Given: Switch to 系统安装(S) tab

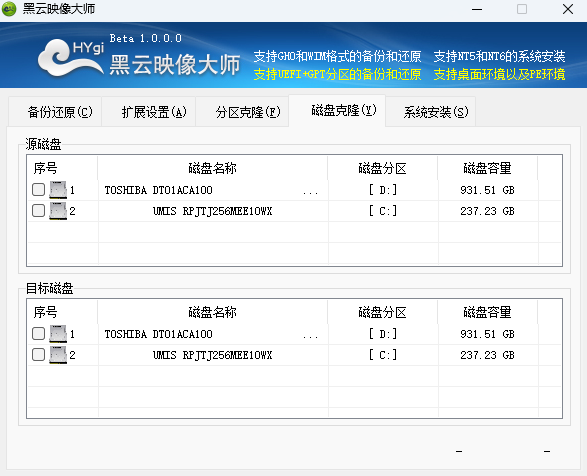Looking at the screenshot, I should 431,112.
